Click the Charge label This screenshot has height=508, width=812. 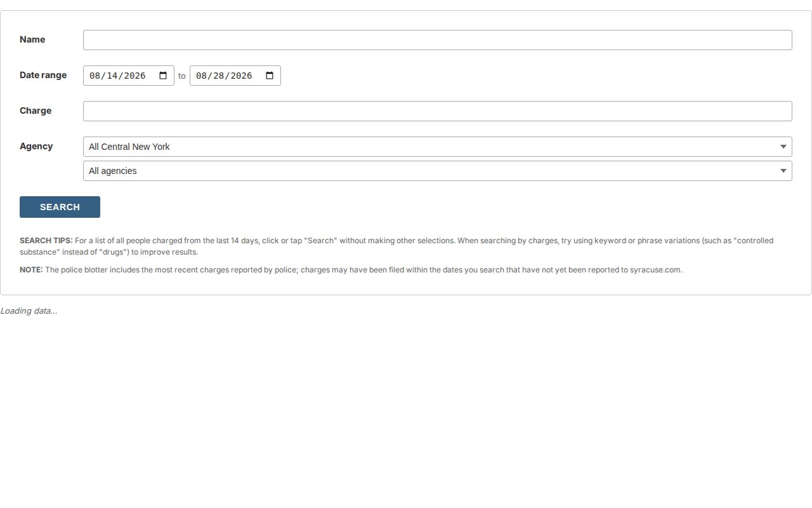coord(36,110)
